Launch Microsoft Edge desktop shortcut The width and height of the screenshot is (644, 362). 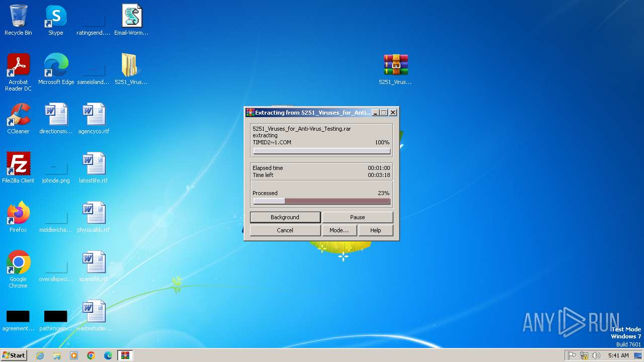(56, 69)
